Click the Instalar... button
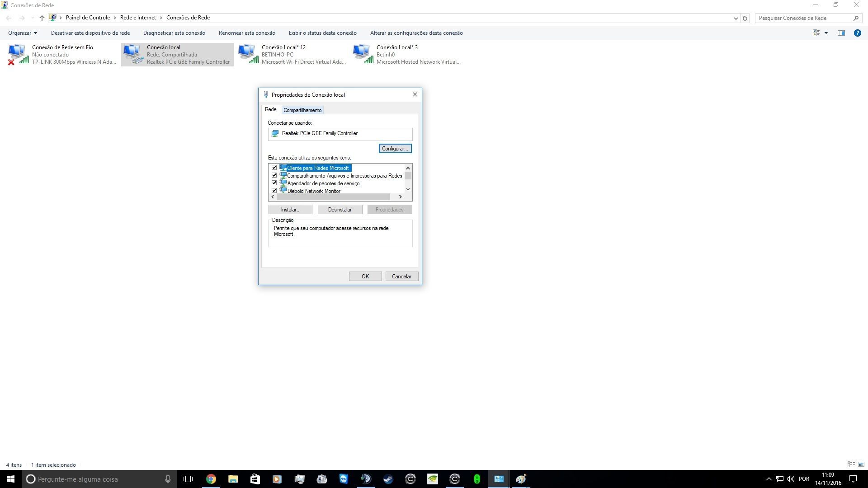The image size is (868, 488). (291, 210)
